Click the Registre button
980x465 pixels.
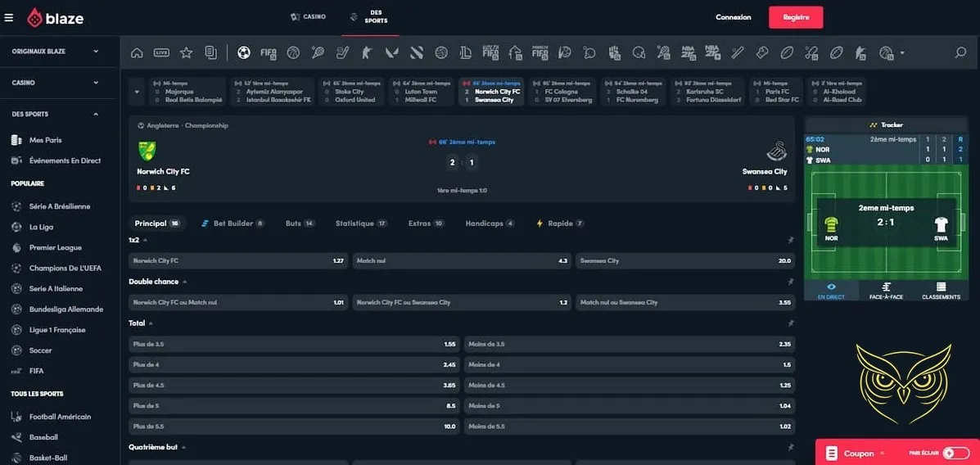pos(795,17)
